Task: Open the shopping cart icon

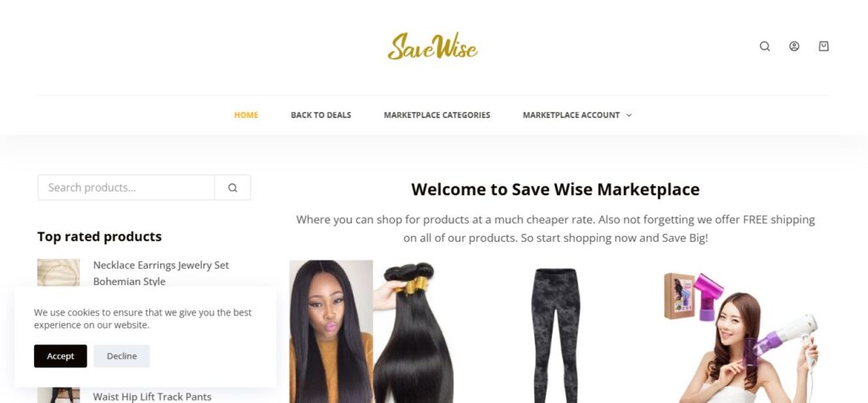Action: 824,47
